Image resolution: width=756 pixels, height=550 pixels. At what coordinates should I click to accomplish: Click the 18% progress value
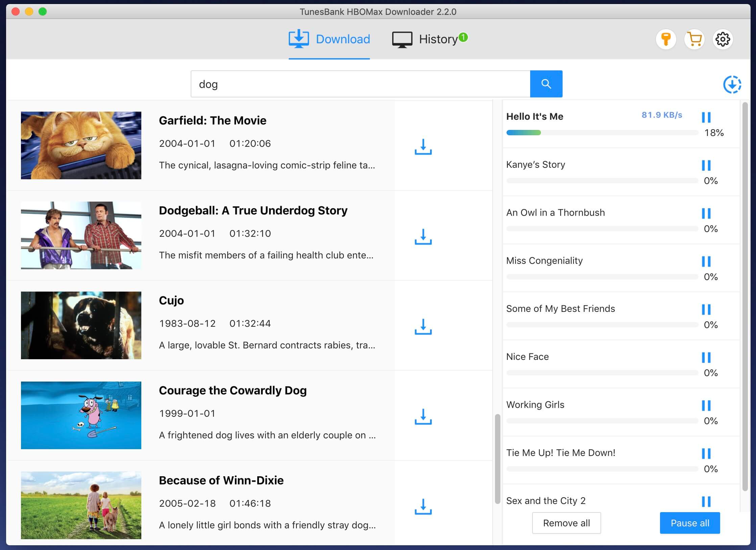click(714, 133)
